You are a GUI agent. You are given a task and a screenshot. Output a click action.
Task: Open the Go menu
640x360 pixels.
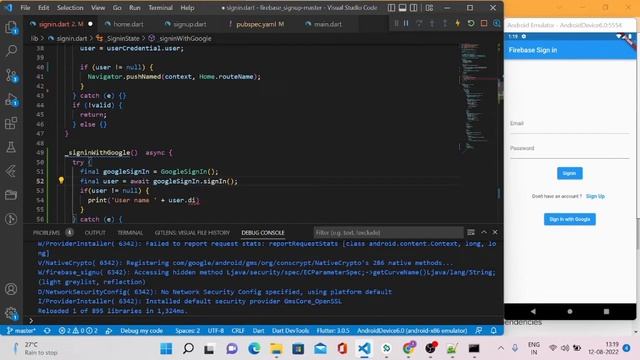point(117,8)
